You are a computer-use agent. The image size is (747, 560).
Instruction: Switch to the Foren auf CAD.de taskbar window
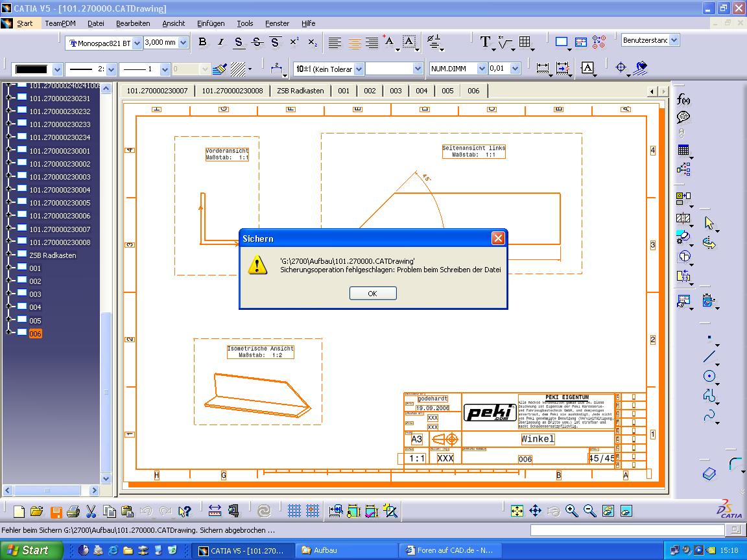click(x=449, y=550)
